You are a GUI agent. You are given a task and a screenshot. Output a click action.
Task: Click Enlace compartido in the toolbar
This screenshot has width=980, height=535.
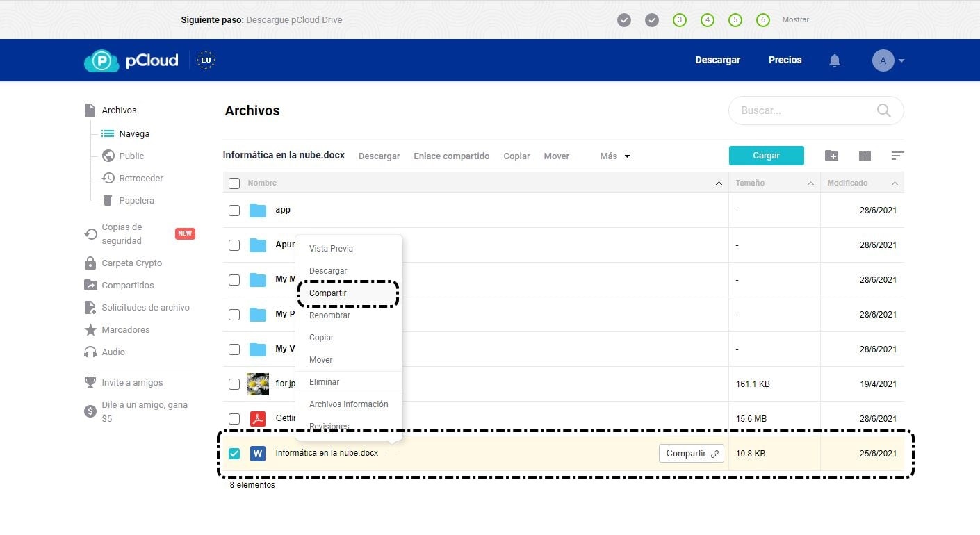coord(451,156)
